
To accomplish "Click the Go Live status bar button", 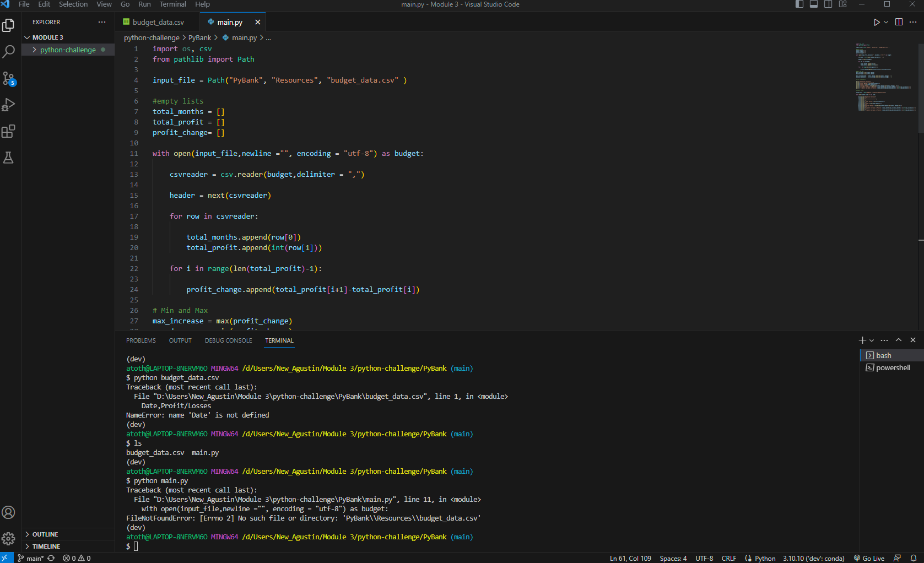I will tap(869, 558).
